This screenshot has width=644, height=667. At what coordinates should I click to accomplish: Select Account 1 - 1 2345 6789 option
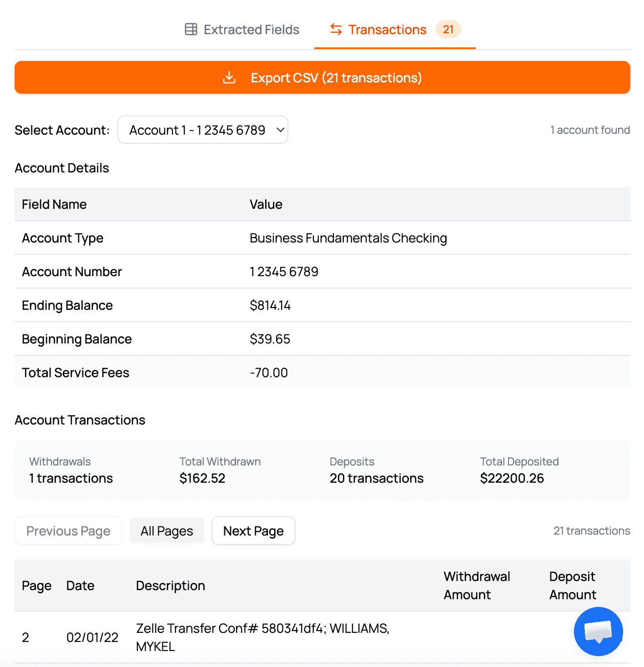(196, 130)
